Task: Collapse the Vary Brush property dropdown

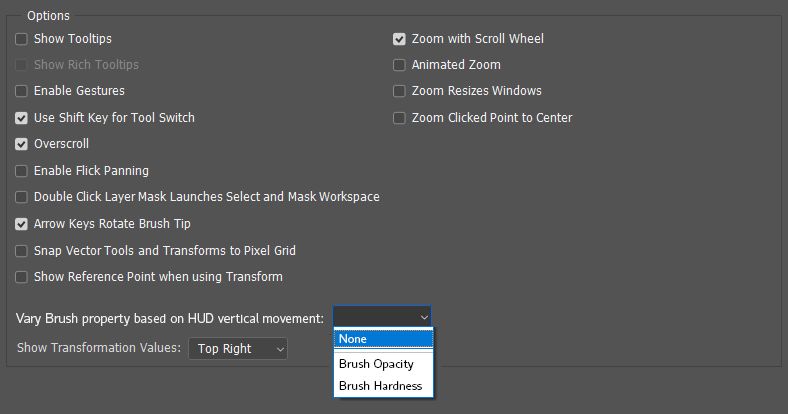Action: (382, 317)
